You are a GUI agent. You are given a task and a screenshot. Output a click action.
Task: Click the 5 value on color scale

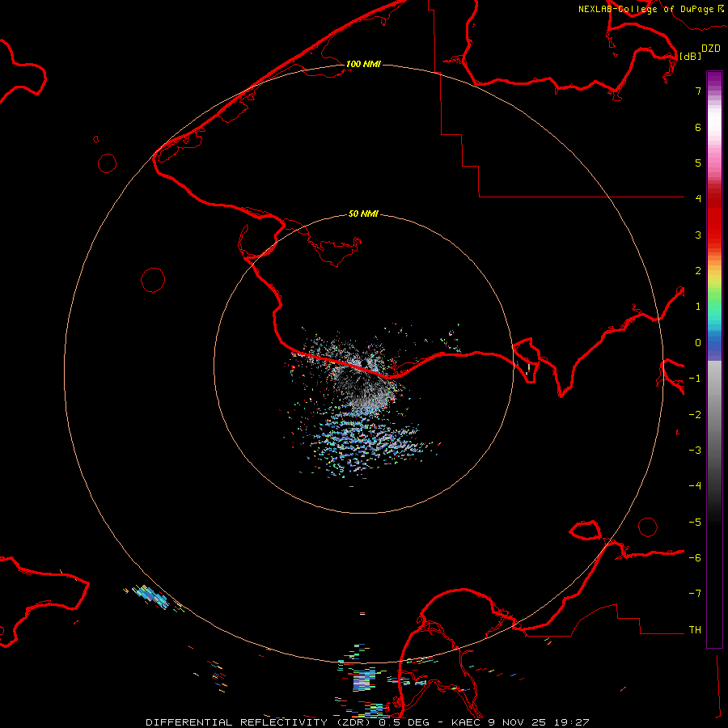(x=698, y=163)
